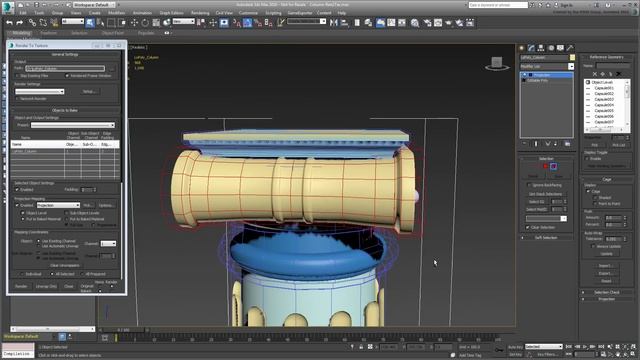Screen dimensions: 640x360
Task: Open the Workspace Default dropdown in title bar
Action: tap(93, 5)
